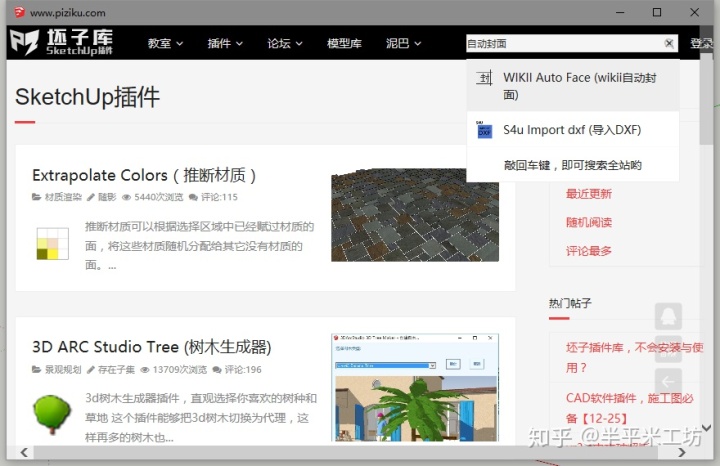Screen dimensions: 720x466
Task: Select WIKII Auto Face search suggestion
Action: [x=573, y=86]
